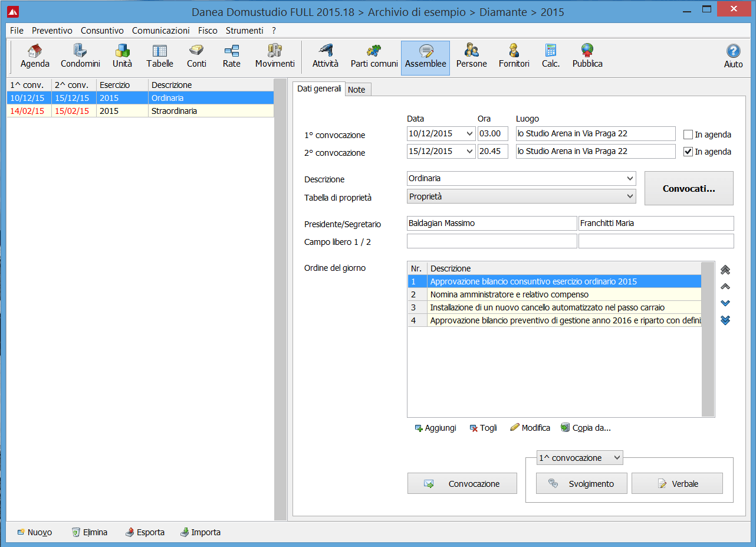Click Aggiungi to add agenda item
The image size is (756, 547).
(435, 428)
